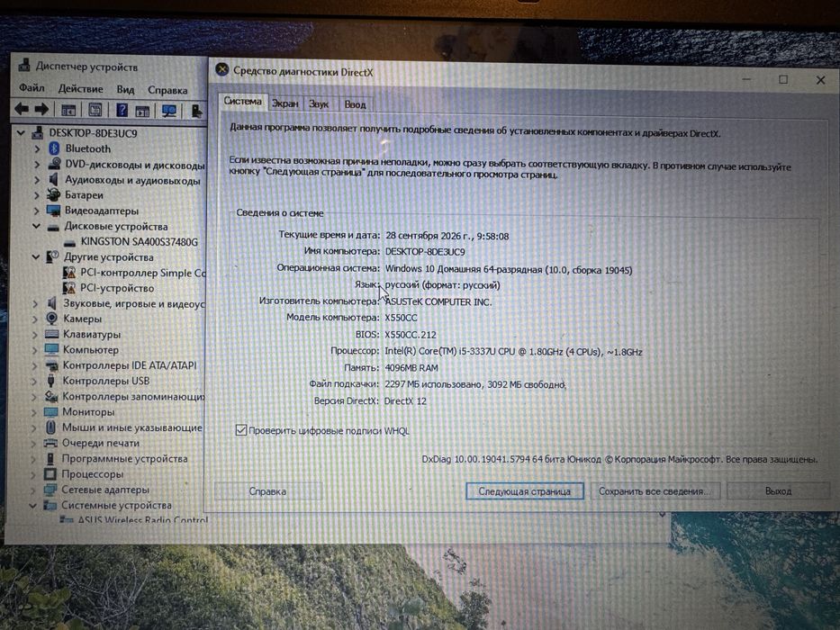Open the Справка menu in Device Manager
This screenshot has height=630, width=840.
pos(167,90)
